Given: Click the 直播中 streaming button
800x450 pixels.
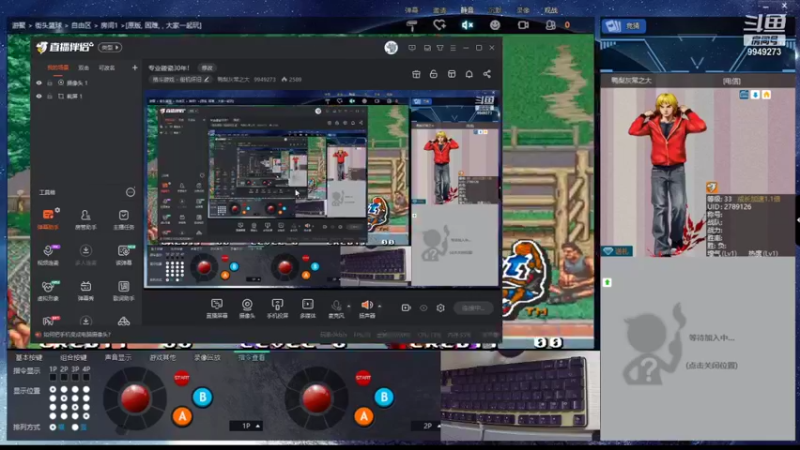Looking at the screenshot, I should coord(473,308).
